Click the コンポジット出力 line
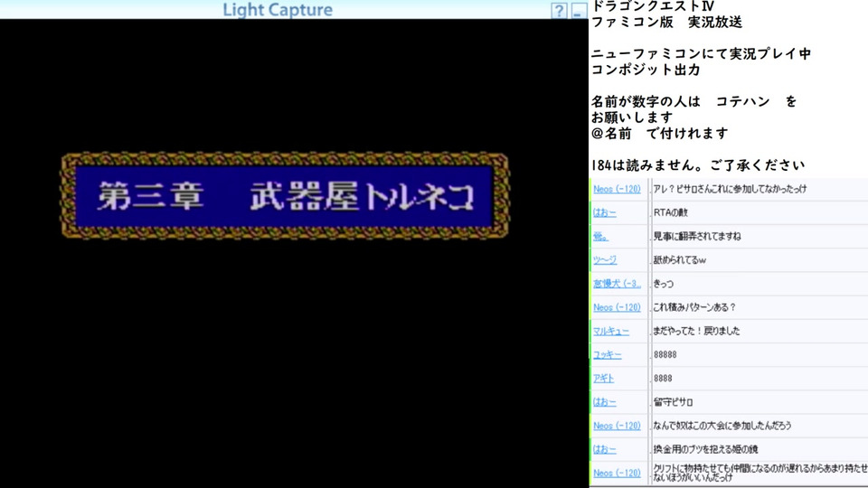 tap(646, 70)
